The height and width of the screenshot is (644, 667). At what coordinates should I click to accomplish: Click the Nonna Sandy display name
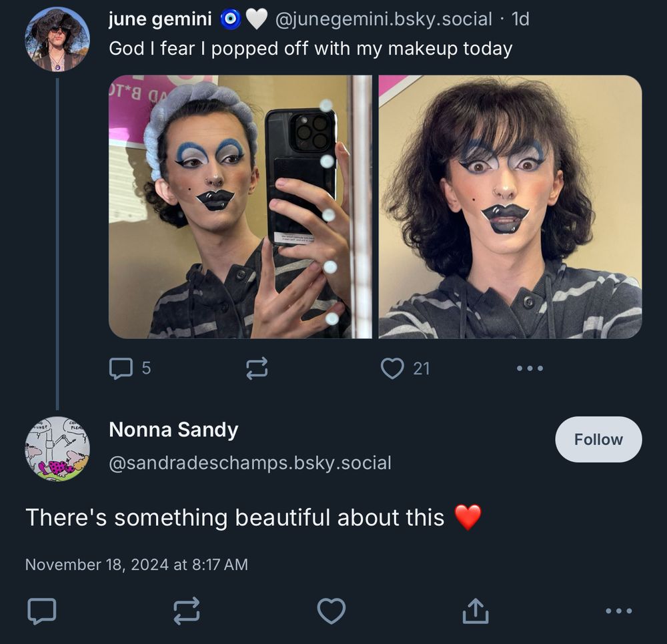[173, 430]
